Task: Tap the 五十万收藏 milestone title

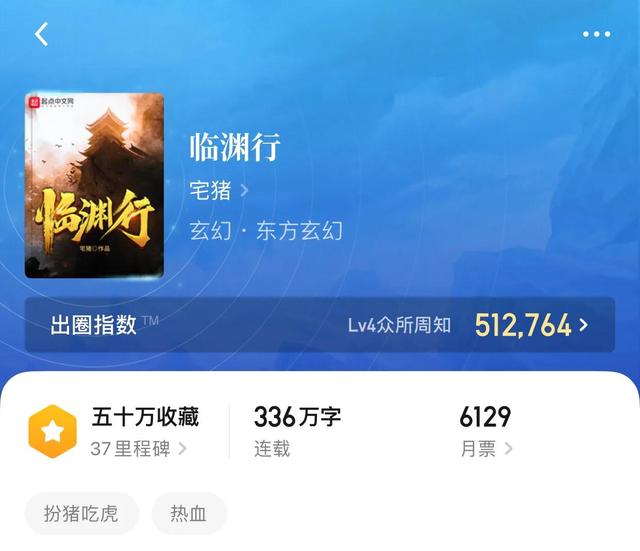Action: coord(145,417)
